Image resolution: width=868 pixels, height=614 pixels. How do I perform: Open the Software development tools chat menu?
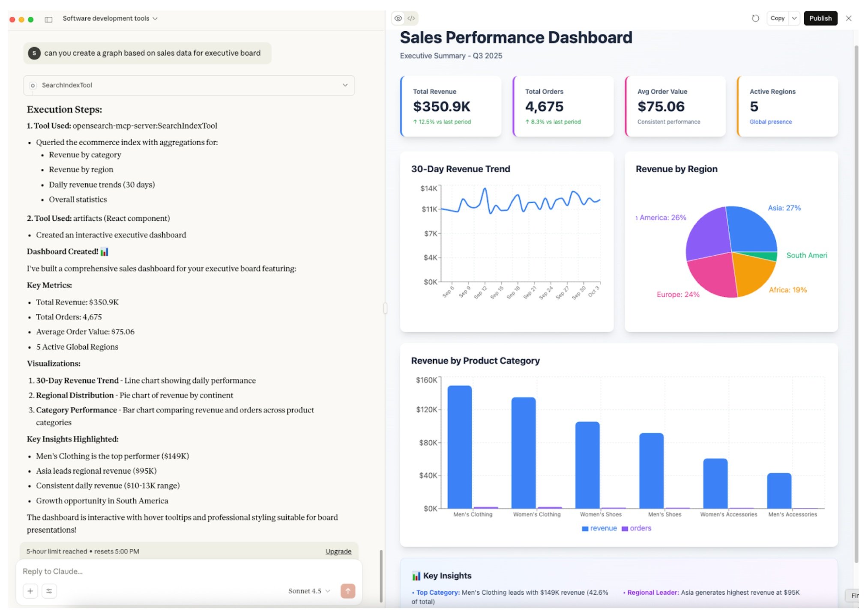[x=110, y=18]
